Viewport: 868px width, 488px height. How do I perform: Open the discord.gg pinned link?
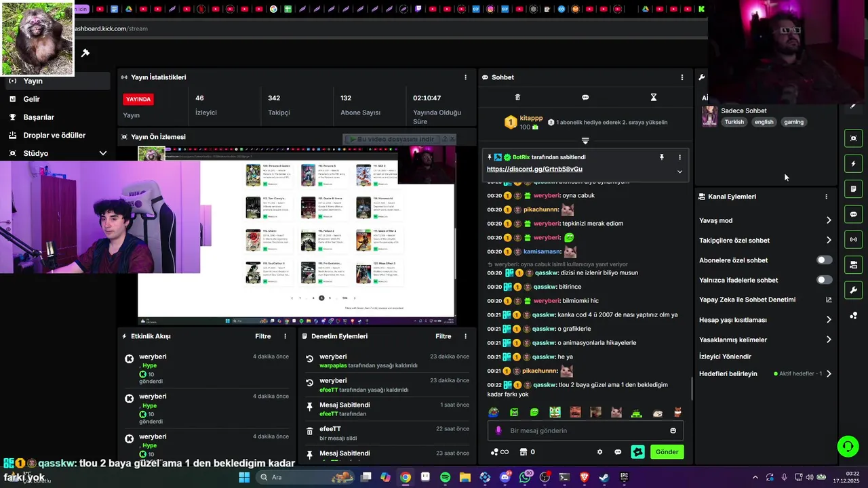tap(534, 169)
